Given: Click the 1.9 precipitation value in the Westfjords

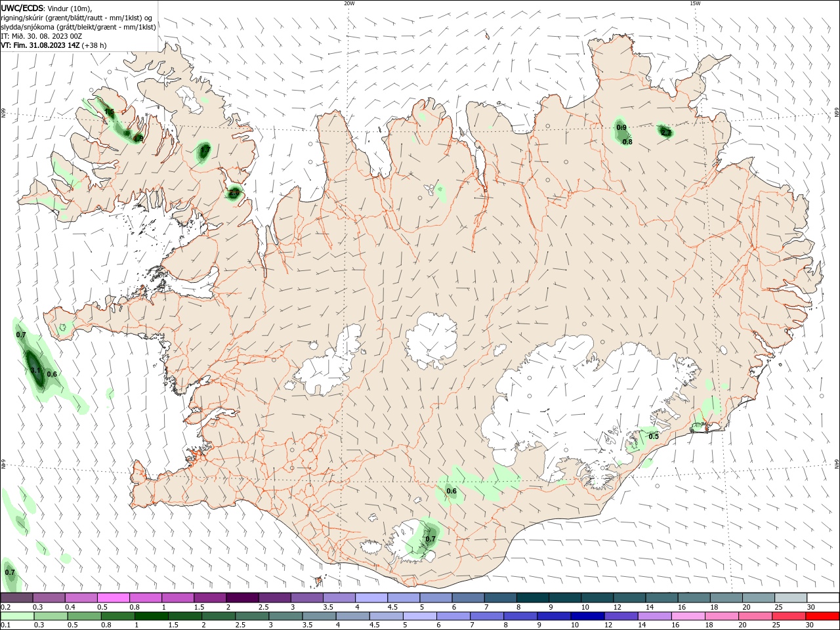Looking at the screenshot, I should [138, 138].
